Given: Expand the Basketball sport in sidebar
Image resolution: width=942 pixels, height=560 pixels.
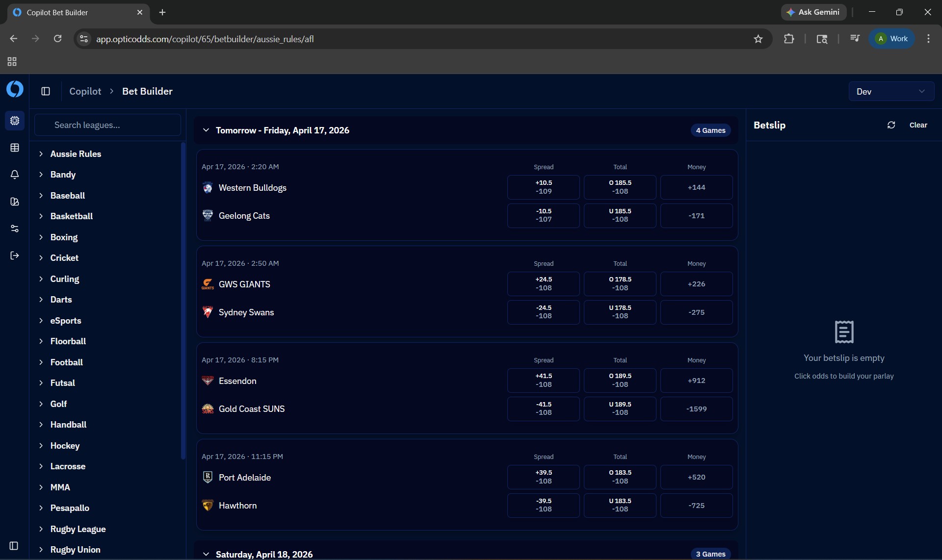Looking at the screenshot, I should 72,216.
